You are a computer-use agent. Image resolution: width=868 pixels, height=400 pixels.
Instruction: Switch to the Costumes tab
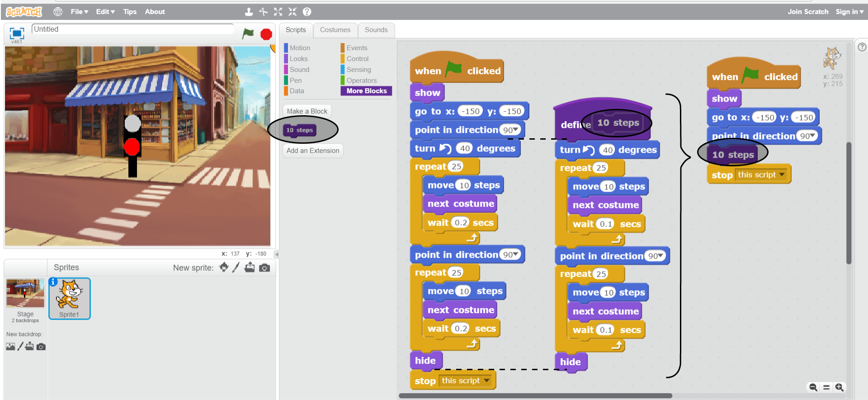pyautogui.click(x=335, y=30)
